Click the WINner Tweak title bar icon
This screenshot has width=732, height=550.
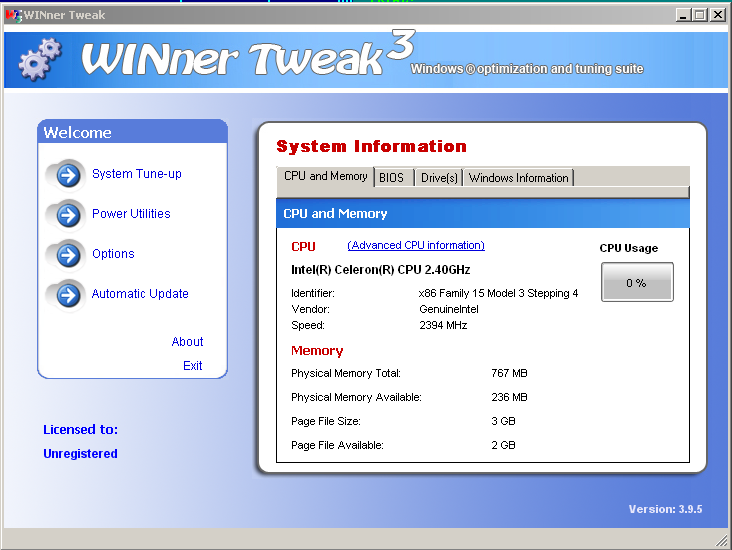pyautogui.click(x=13, y=15)
